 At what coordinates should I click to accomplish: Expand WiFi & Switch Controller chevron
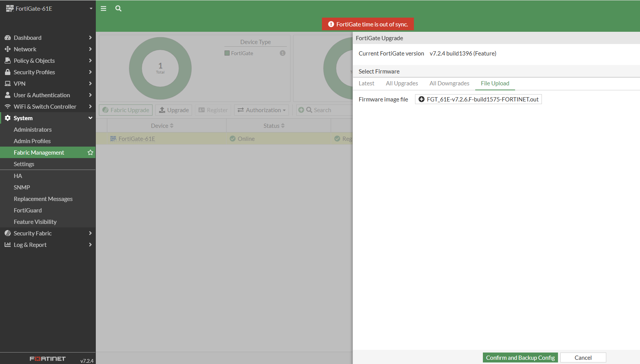tap(90, 106)
